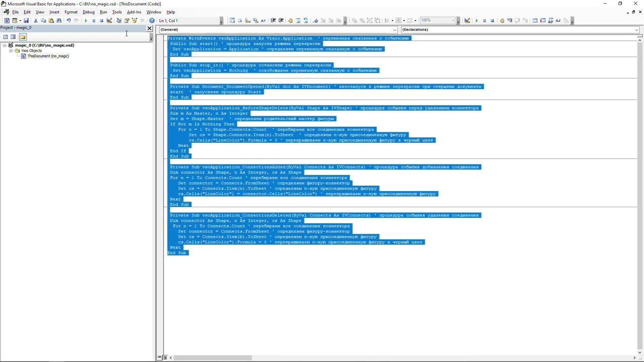Collapse the magic_0 project node
Image resolution: width=644 pixels, height=362 pixels.
pyautogui.click(x=5, y=45)
